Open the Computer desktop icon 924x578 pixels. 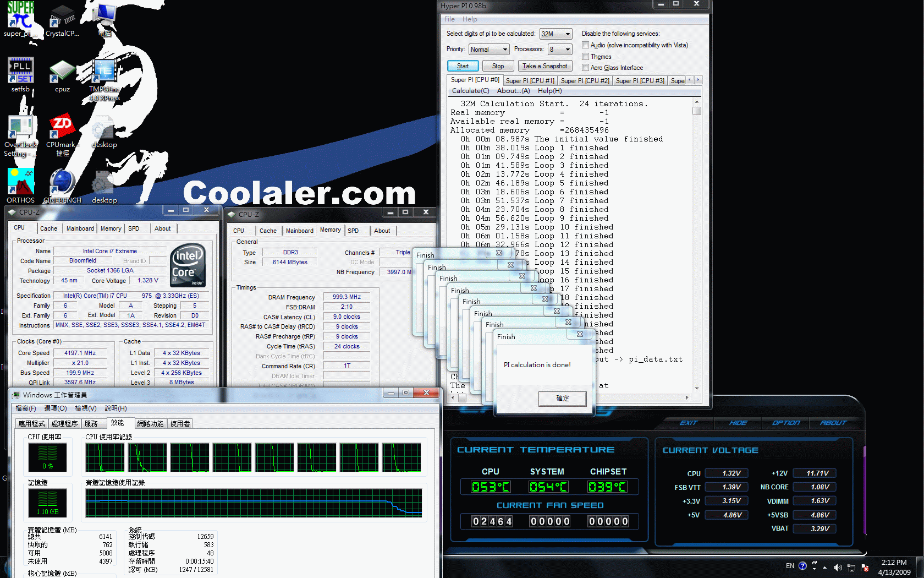pyautogui.click(x=105, y=19)
